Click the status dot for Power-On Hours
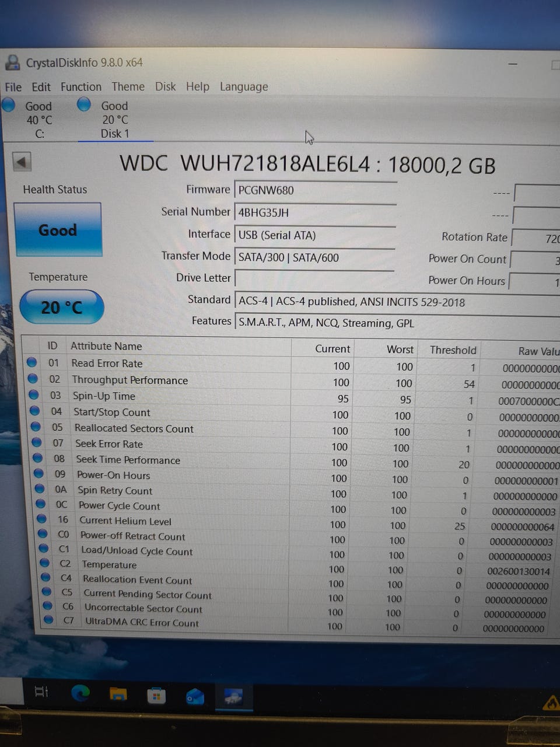The height and width of the screenshot is (747, 560). tap(39, 473)
